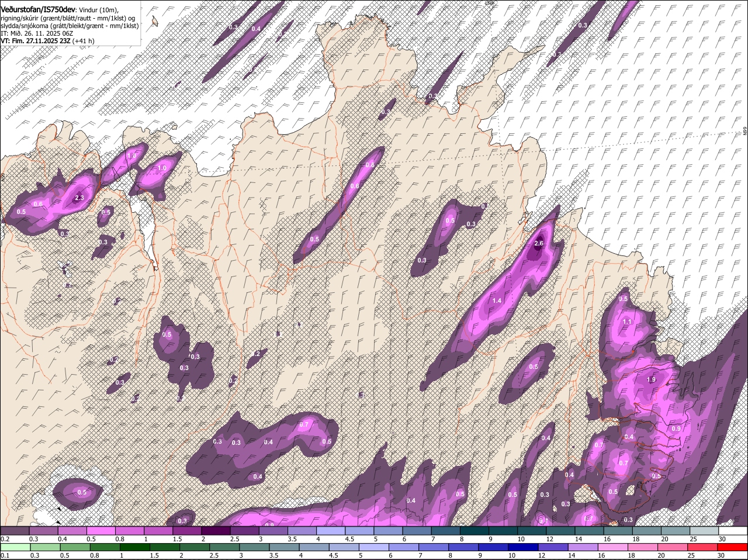748x560 pixels.
Task: Pick the top-row legend swatch between 8 and 9
Action: (x=475, y=531)
